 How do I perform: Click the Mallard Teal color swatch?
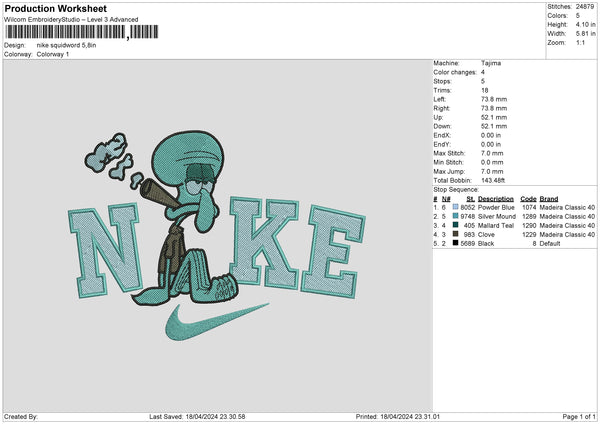point(455,225)
